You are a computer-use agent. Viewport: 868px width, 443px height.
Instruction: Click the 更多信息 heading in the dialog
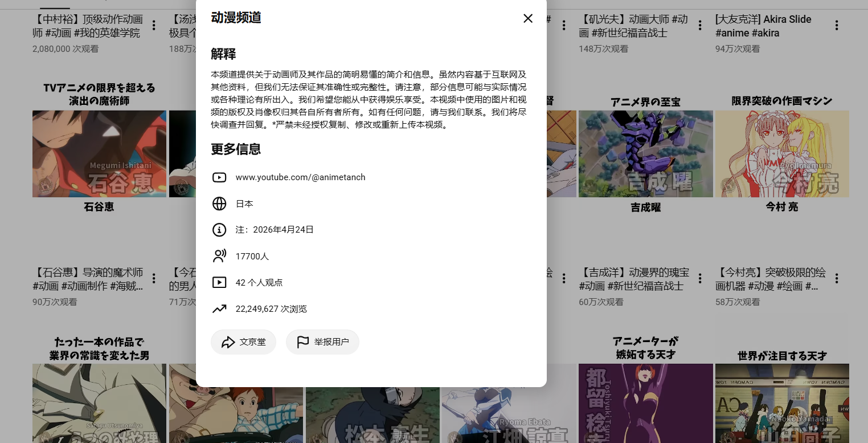[236, 149]
